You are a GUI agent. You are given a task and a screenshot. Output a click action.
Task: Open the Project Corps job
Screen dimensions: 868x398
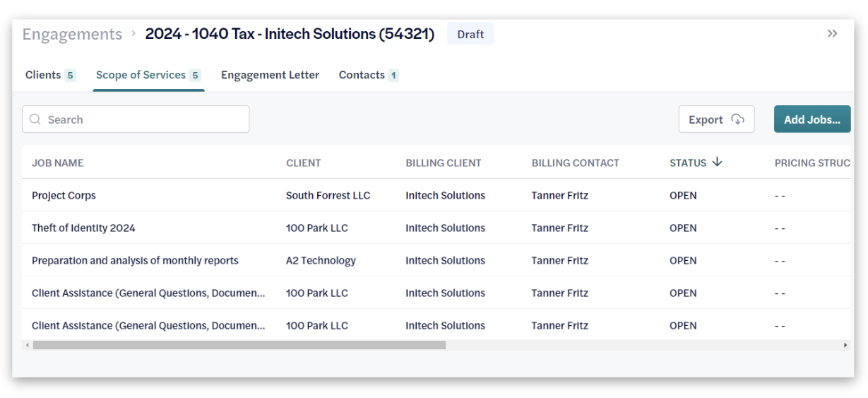point(64,196)
